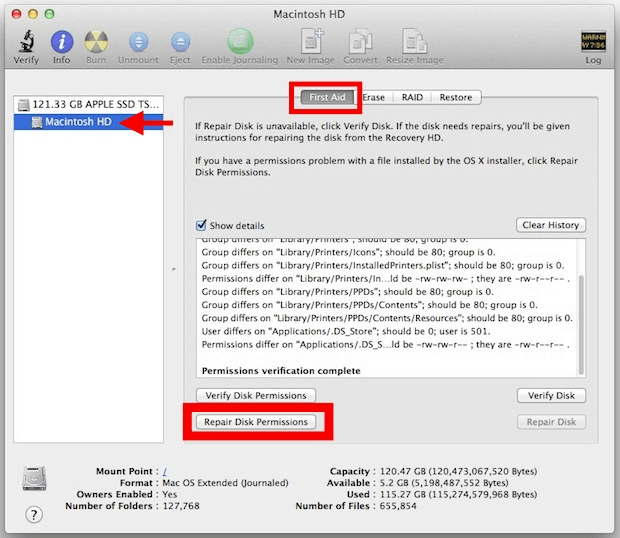The width and height of the screenshot is (620, 538).
Task: Uncheck the Show details checkbox
Action: pos(201,225)
